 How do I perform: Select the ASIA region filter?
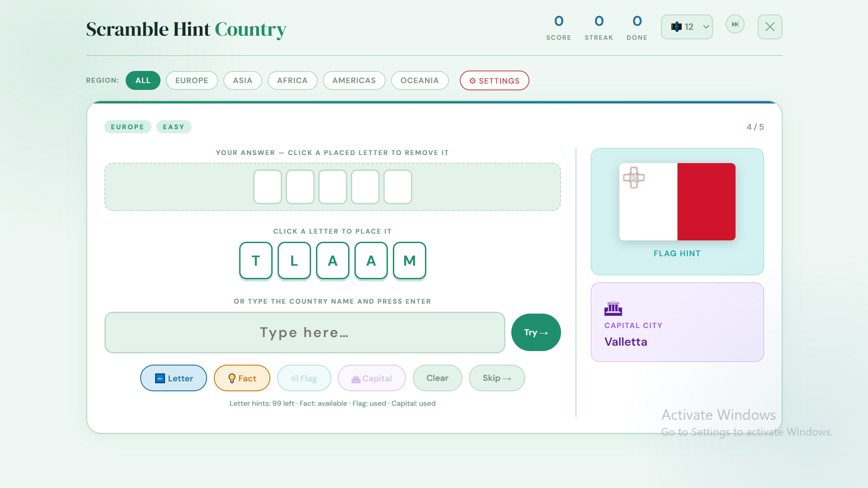tap(243, 80)
